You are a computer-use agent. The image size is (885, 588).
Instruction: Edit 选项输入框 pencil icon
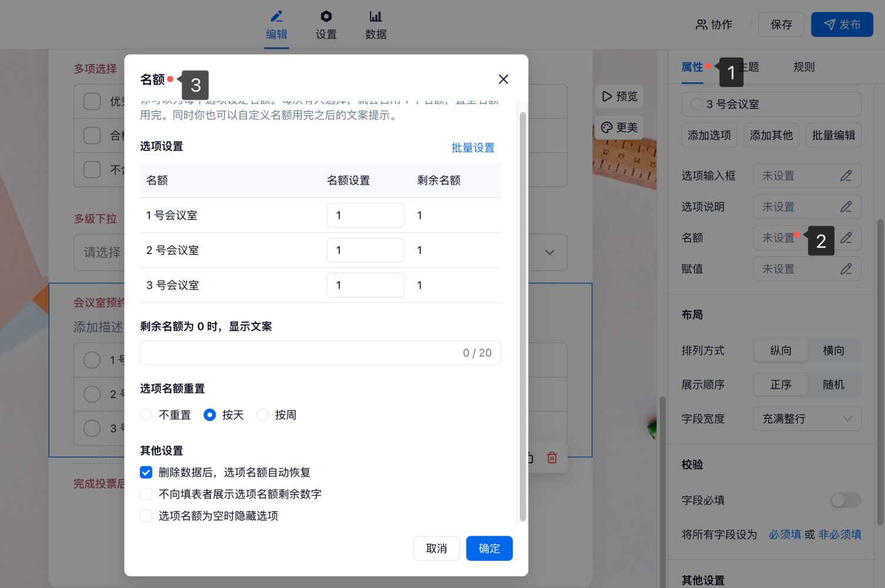pos(846,176)
